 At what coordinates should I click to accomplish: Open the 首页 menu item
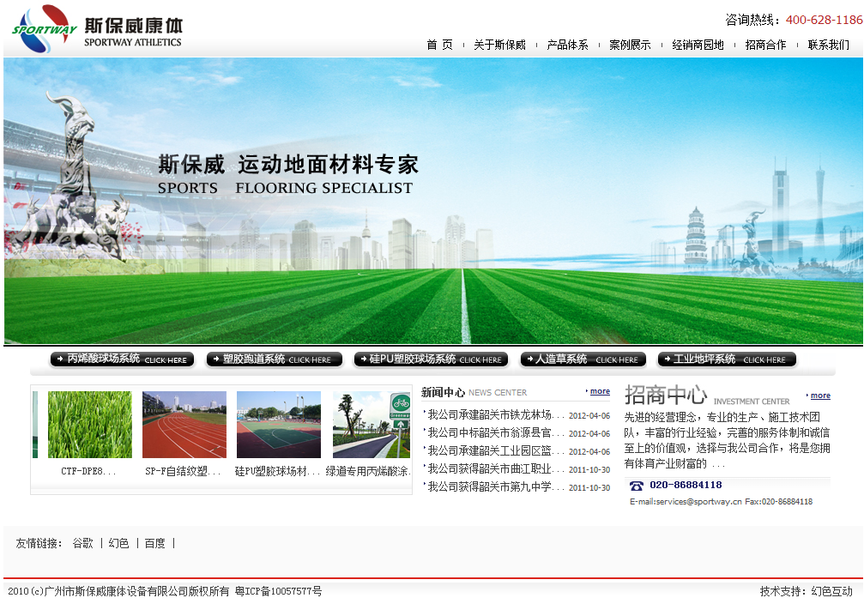pos(439,45)
